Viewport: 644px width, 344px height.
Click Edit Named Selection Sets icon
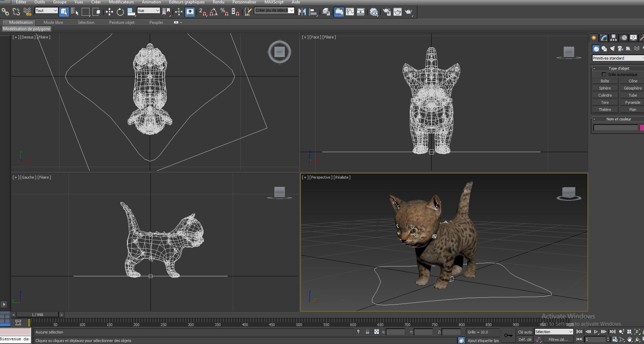[x=248, y=12]
